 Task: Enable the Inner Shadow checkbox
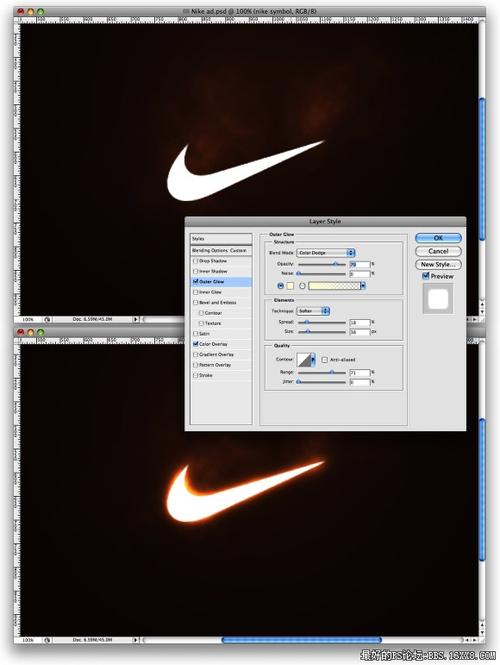[x=196, y=271]
